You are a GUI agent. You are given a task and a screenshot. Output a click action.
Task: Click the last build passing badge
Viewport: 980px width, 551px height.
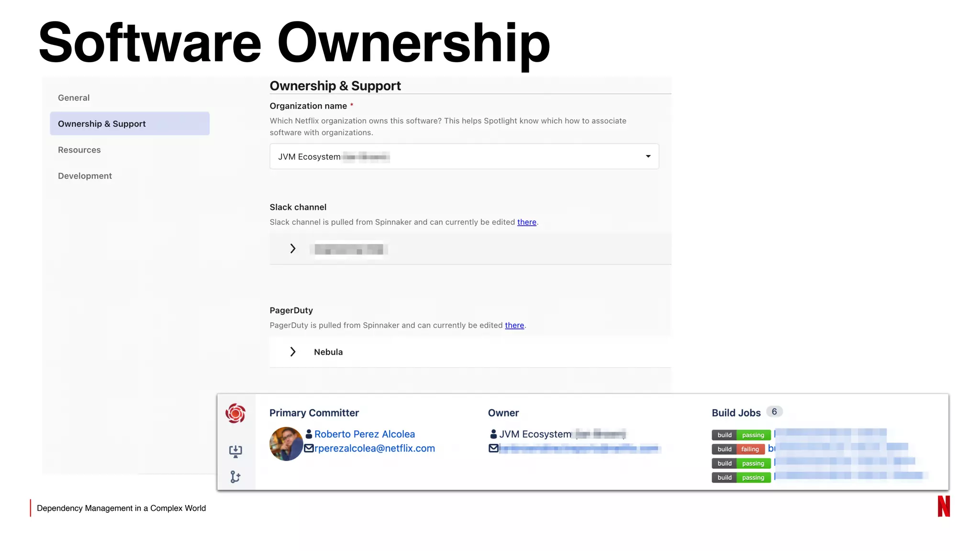coord(741,477)
